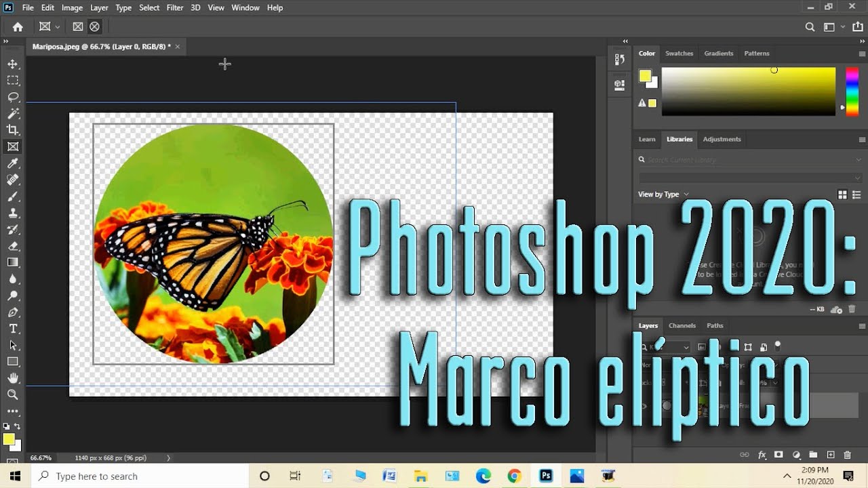Select the Frame tool in the toolbox

tap(13, 146)
